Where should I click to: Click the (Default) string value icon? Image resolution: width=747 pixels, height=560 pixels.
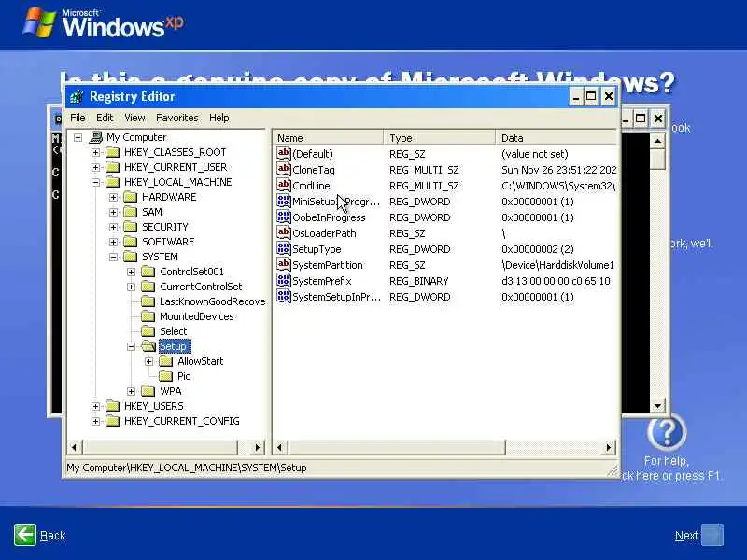(x=284, y=153)
